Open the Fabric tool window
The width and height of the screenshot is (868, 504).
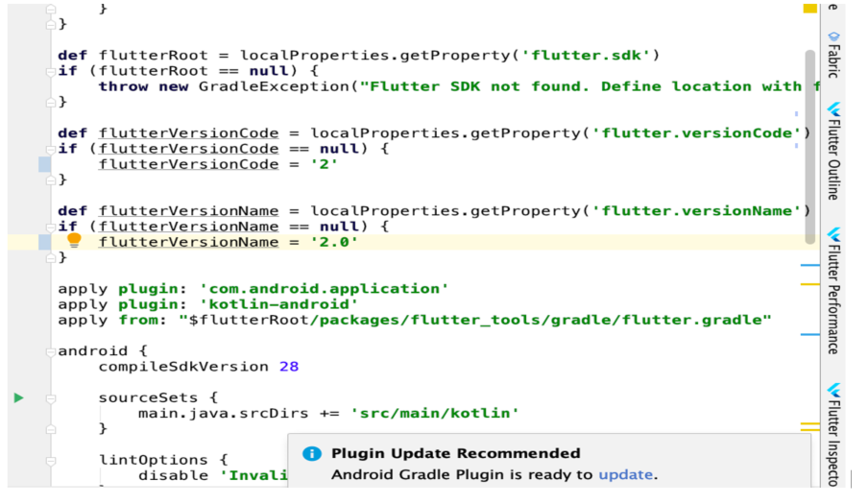[x=832, y=54]
